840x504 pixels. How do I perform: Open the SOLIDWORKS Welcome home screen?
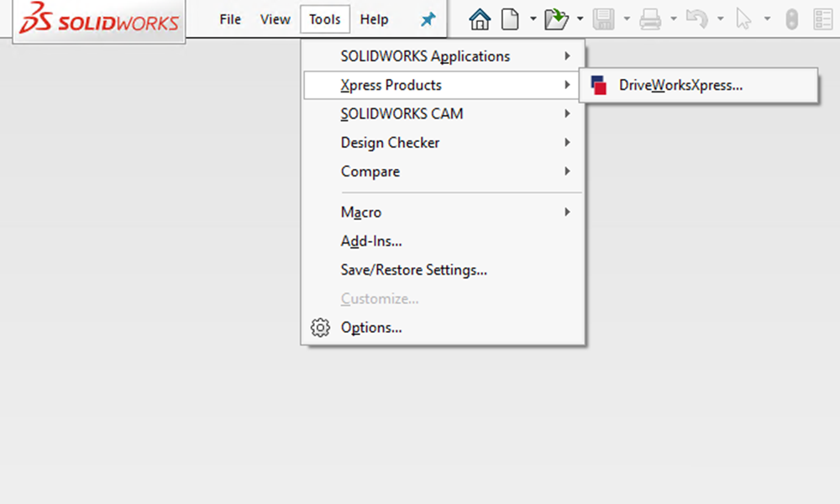tap(479, 18)
